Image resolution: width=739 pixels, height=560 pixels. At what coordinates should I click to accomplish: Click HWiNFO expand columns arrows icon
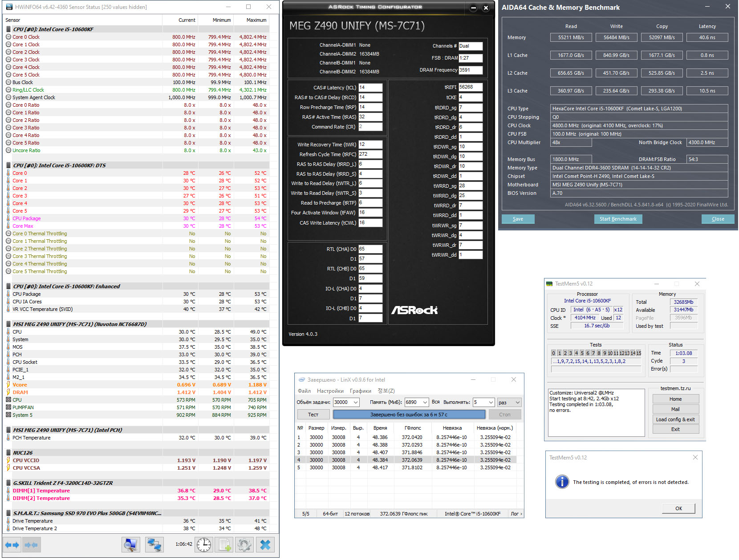(x=12, y=545)
